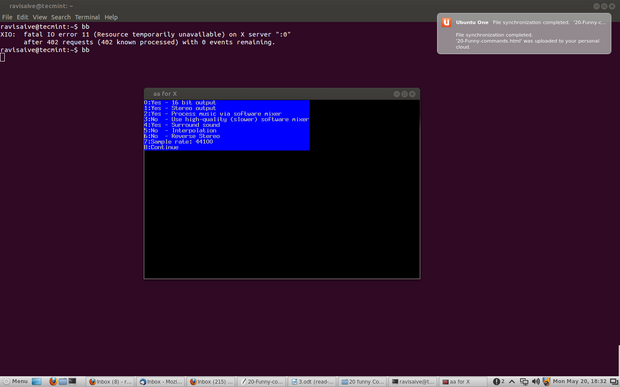Image resolution: width=620 pixels, height=387 pixels.
Task: Switch to the 'Inbox (215)' Firefox window
Action: pyautogui.click(x=212, y=381)
